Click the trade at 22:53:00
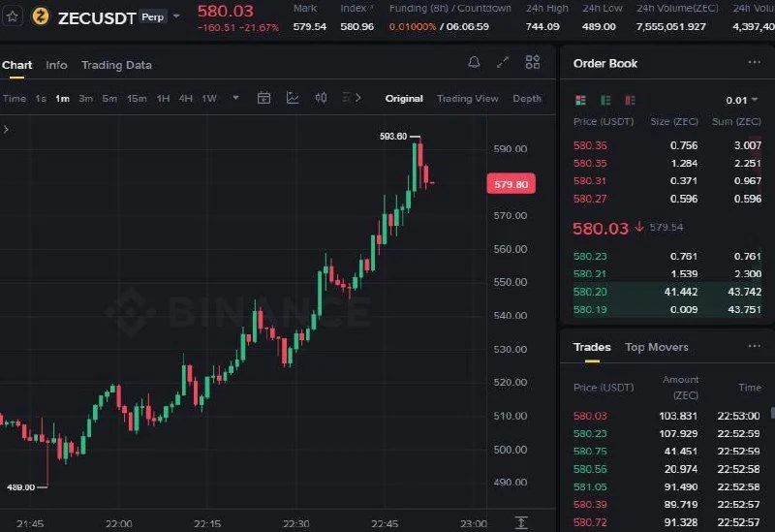775x532 pixels. coord(667,416)
